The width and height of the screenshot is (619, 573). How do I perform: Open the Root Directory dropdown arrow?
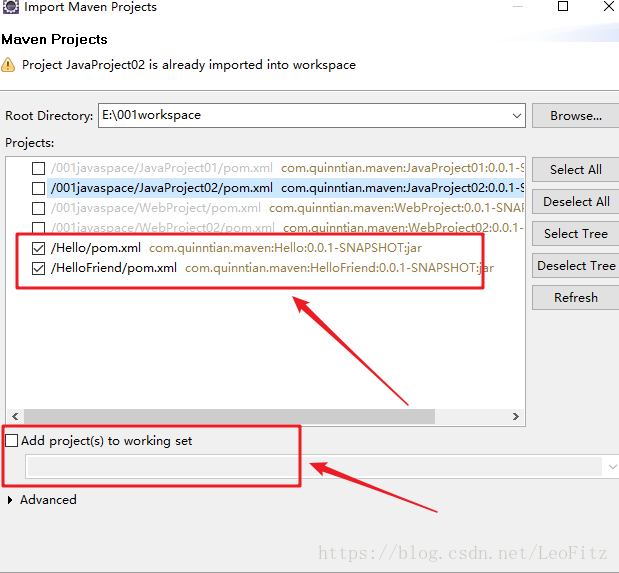516,116
